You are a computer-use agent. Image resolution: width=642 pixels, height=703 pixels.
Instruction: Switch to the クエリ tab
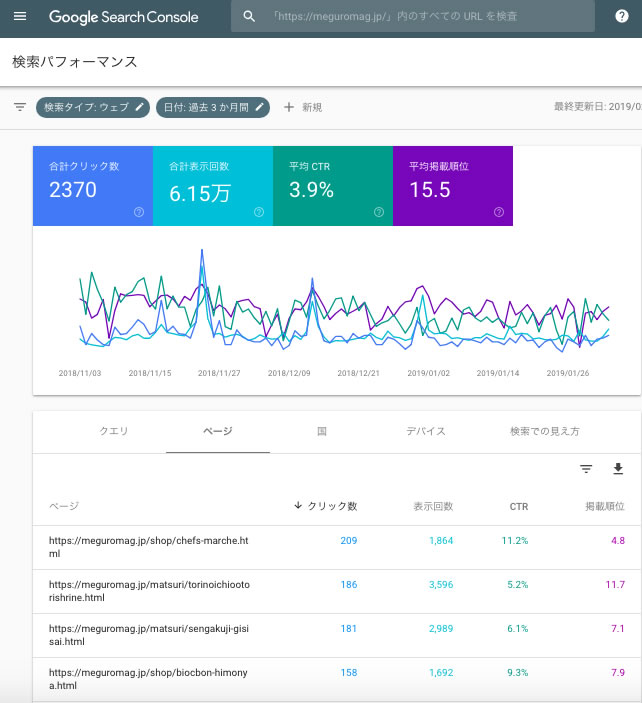point(114,431)
